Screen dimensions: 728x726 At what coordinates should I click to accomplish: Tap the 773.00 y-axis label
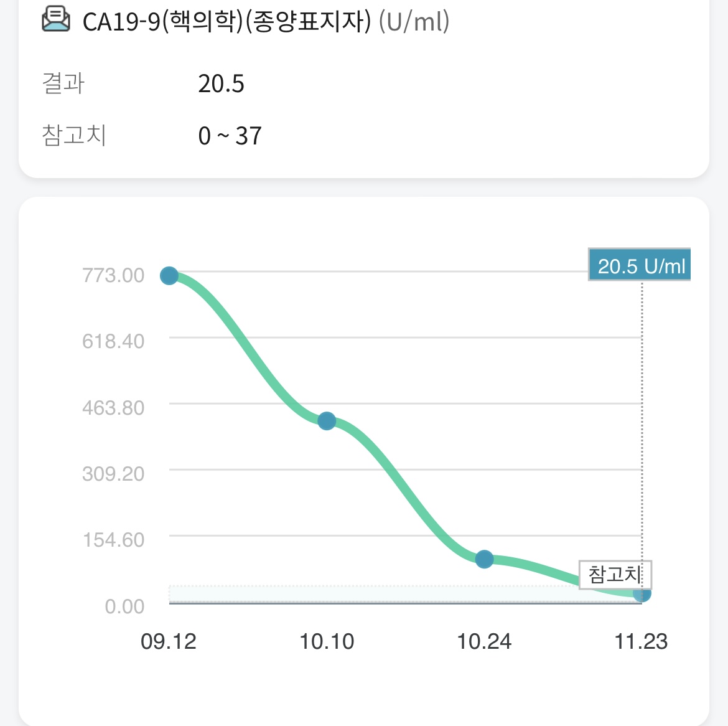coord(113,275)
